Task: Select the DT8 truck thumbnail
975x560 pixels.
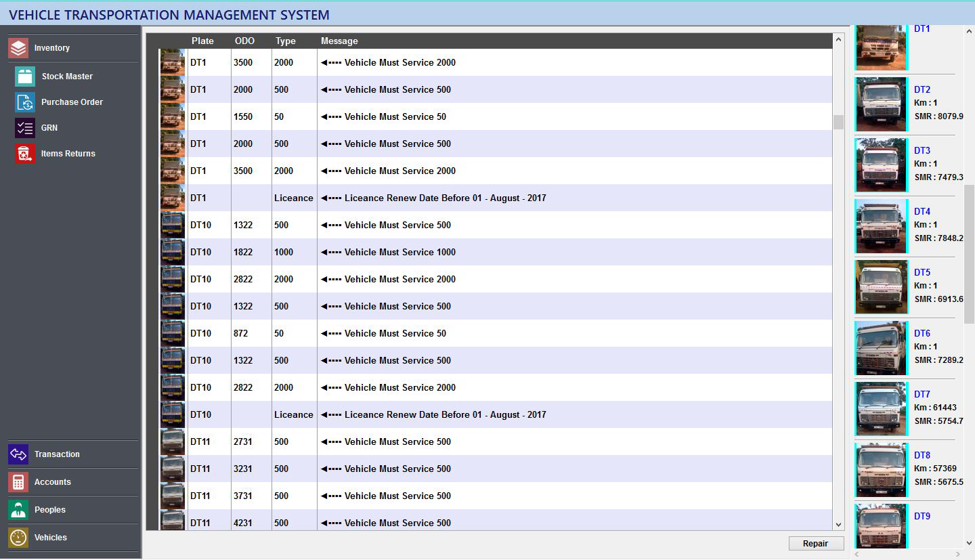Action: pos(880,470)
